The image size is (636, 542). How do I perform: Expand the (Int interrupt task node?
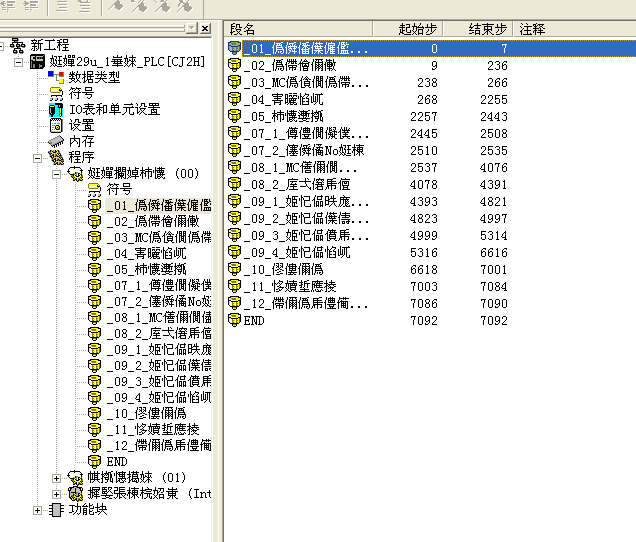click(x=56, y=493)
